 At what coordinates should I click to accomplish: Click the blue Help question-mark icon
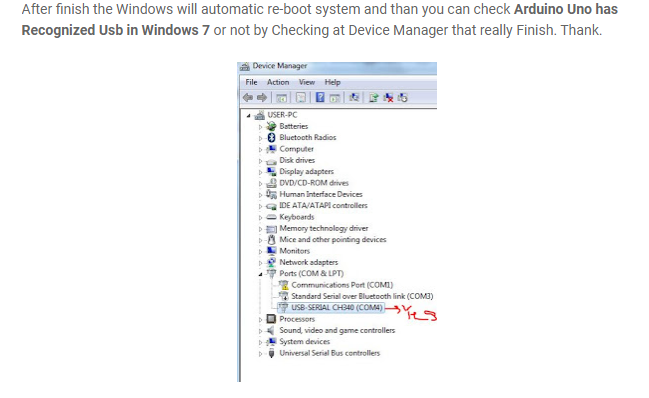[320, 97]
